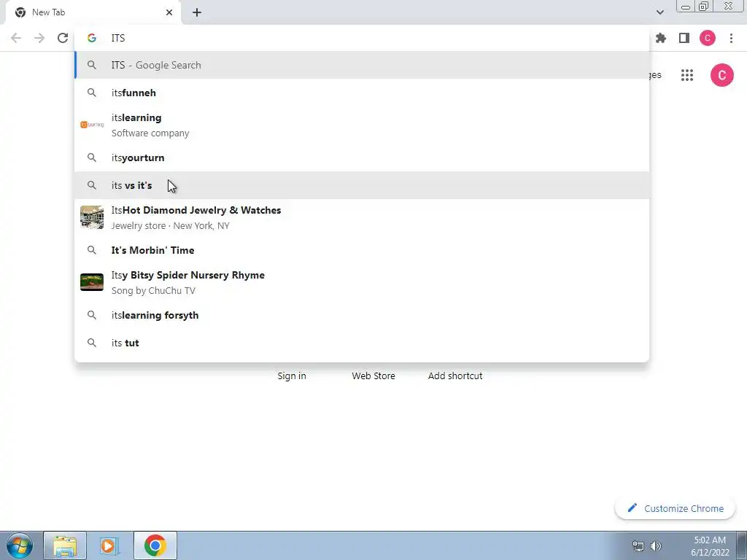Open the Web Store shortcut

coord(373,376)
